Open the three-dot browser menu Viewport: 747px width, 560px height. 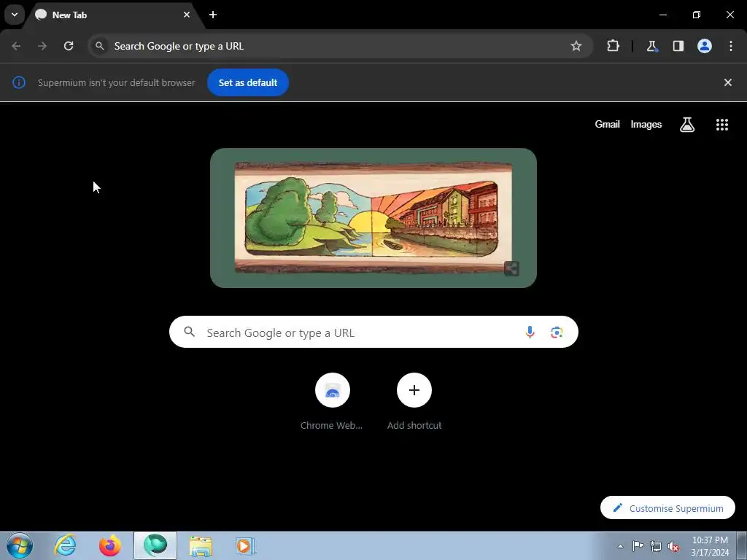click(x=731, y=46)
